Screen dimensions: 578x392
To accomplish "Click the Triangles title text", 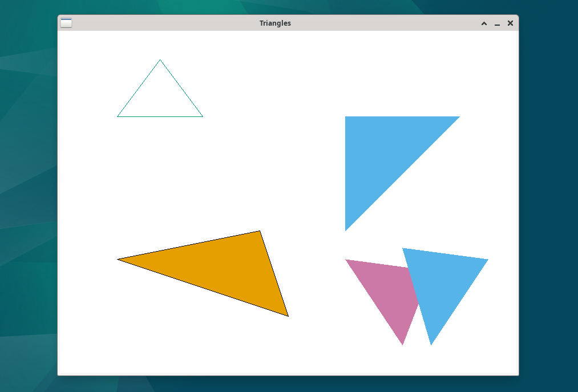I will tap(275, 23).
